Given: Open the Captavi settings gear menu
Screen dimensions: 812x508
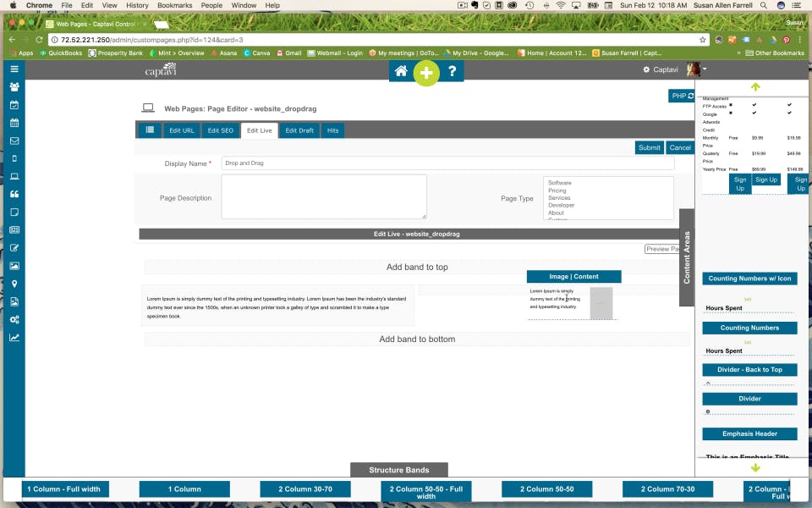Looking at the screenshot, I should pyautogui.click(x=661, y=69).
